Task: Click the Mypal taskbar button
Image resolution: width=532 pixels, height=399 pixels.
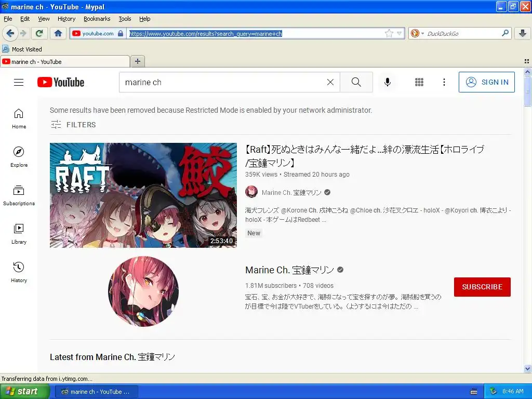Action: [97, 392]
